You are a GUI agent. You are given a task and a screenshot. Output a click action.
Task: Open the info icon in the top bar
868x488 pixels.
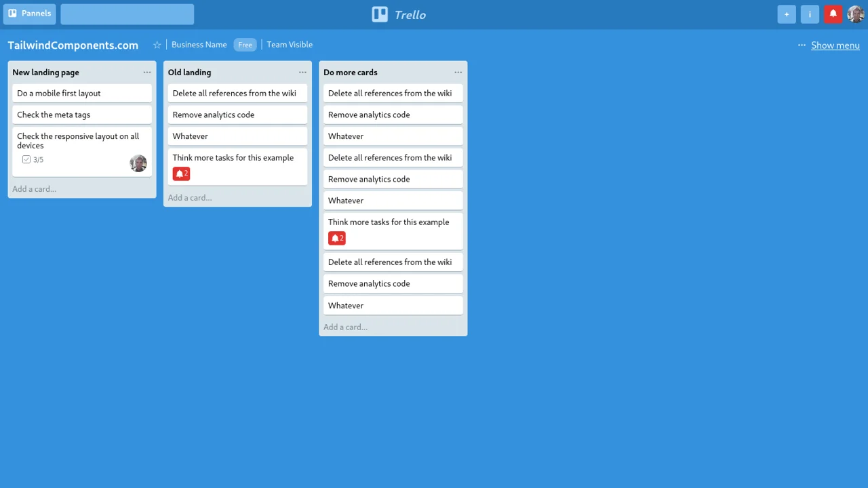(809, 14)
